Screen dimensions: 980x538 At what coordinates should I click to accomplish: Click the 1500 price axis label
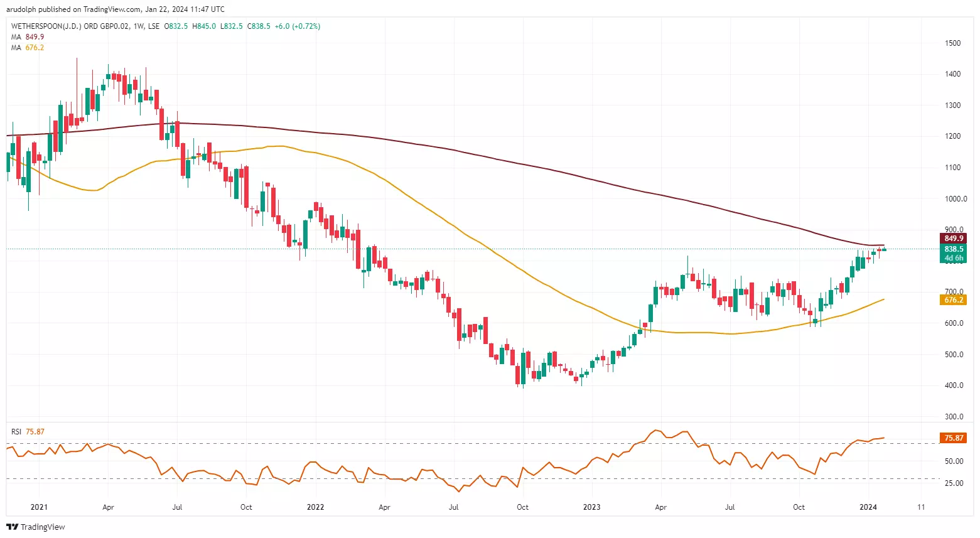952,43
